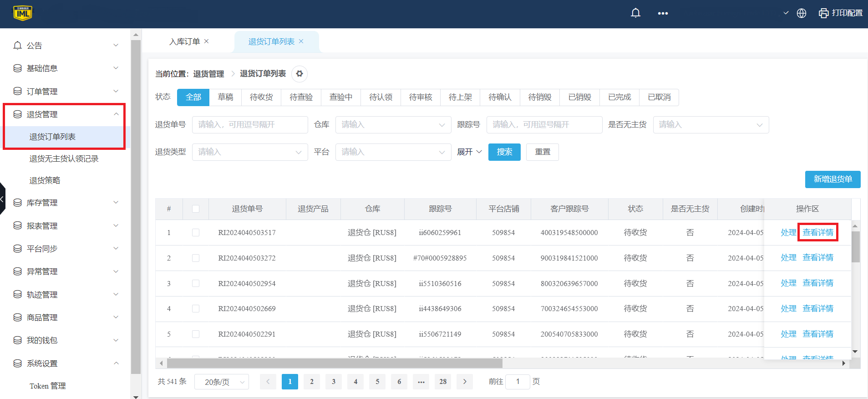
Task: Click the 退货管理 sidebar icon
Action: pos(18,114)
